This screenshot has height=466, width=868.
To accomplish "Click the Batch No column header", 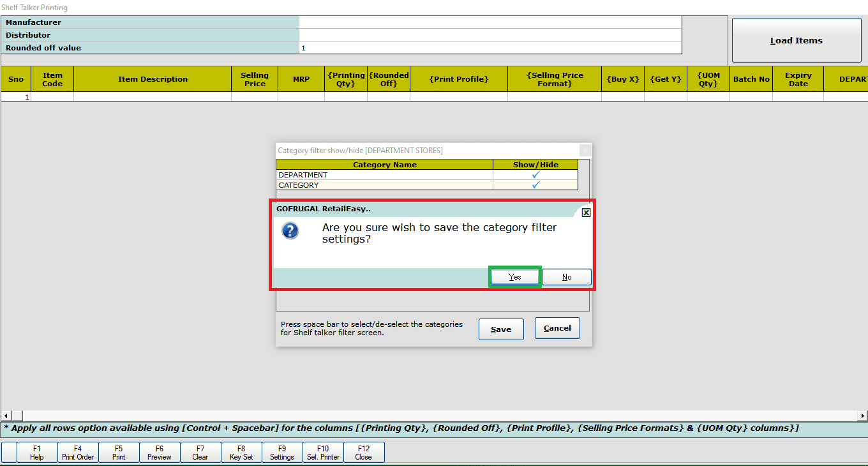I will pos(751,79).
